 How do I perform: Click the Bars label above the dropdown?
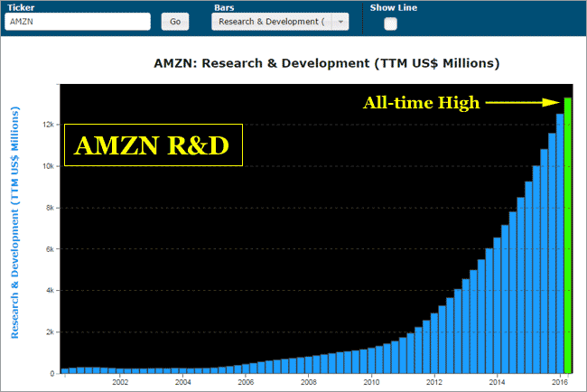pos(224,7)
